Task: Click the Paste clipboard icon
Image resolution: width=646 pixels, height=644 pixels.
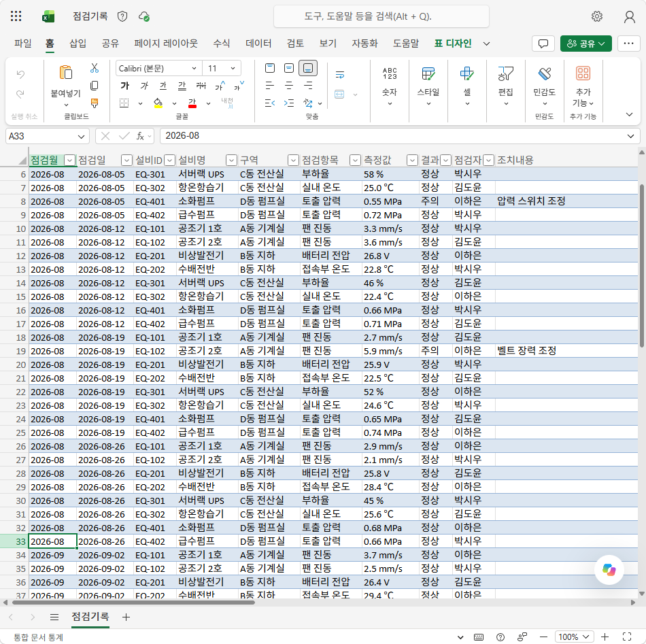Action: (65, 73)
